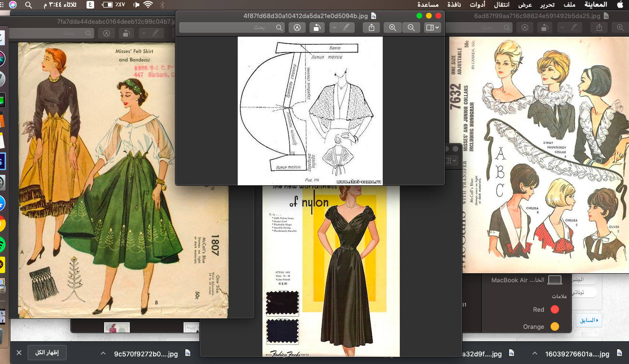
Task: Click the Markup toolbar icon in front window
Action: (x=297, y=28)
